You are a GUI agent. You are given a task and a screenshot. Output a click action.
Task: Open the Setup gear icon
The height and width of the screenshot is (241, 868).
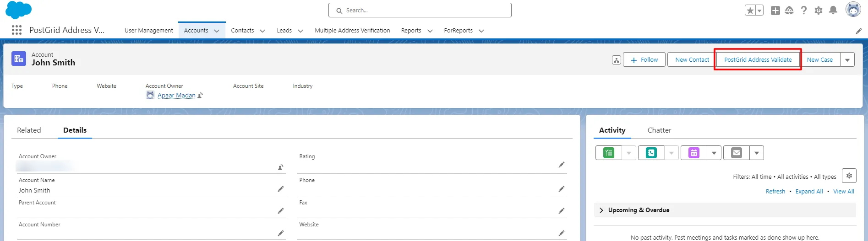[819, 11]
